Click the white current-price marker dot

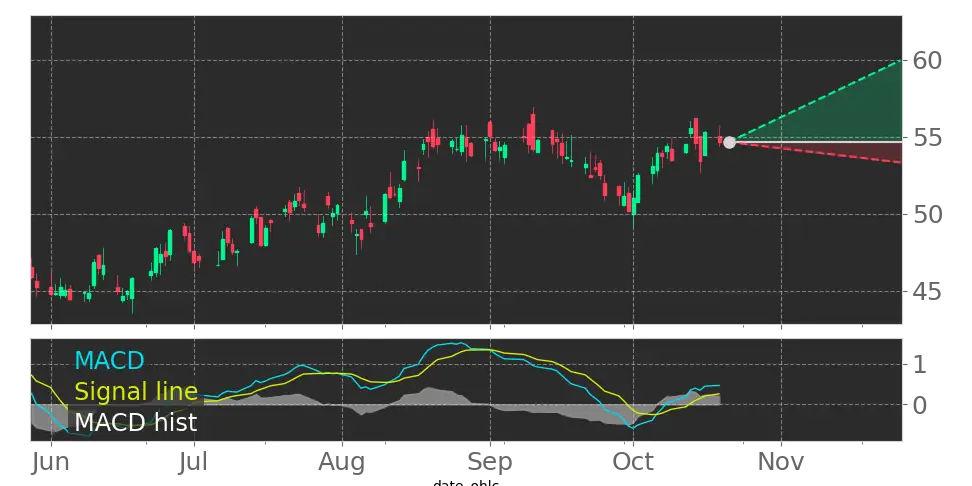point(730,143)
